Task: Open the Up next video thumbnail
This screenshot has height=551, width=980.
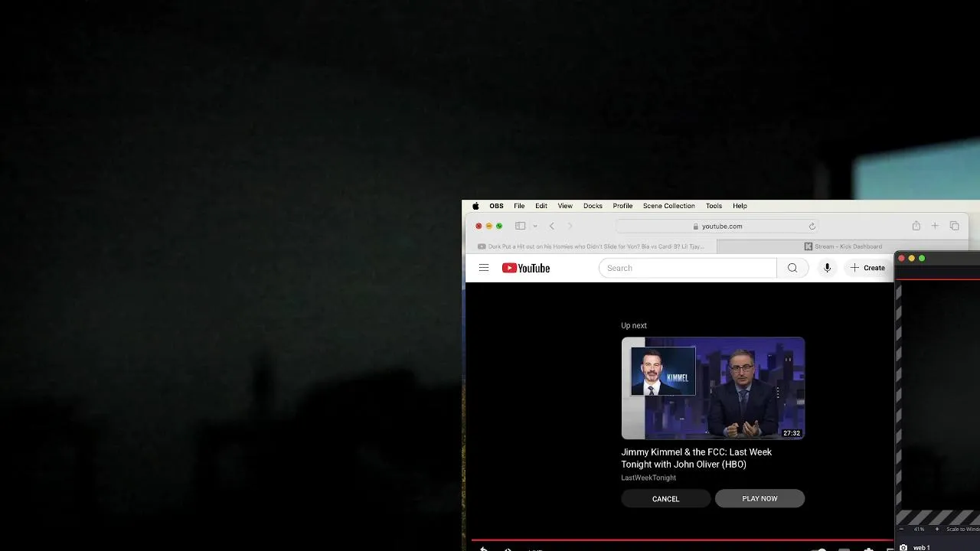Action: pos(713,388)
